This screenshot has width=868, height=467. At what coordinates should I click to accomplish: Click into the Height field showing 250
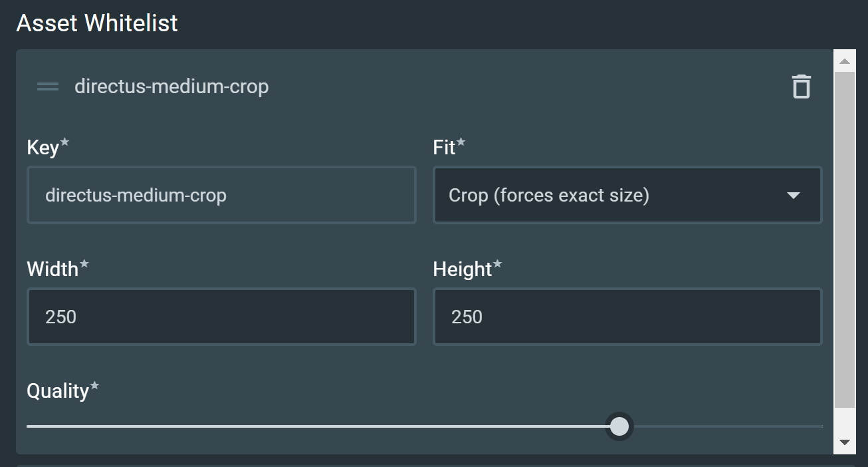point(627,317)
